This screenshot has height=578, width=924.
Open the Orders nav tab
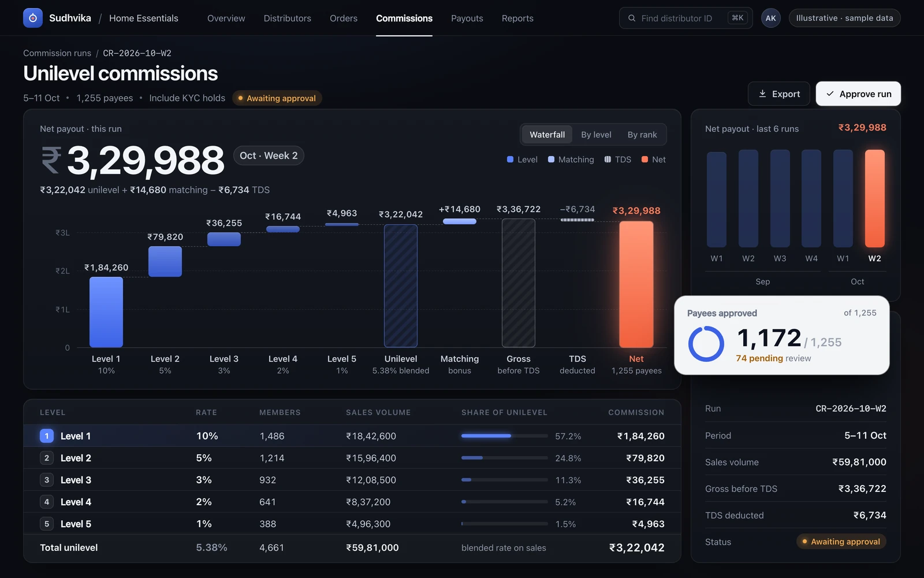click(344, 18)
